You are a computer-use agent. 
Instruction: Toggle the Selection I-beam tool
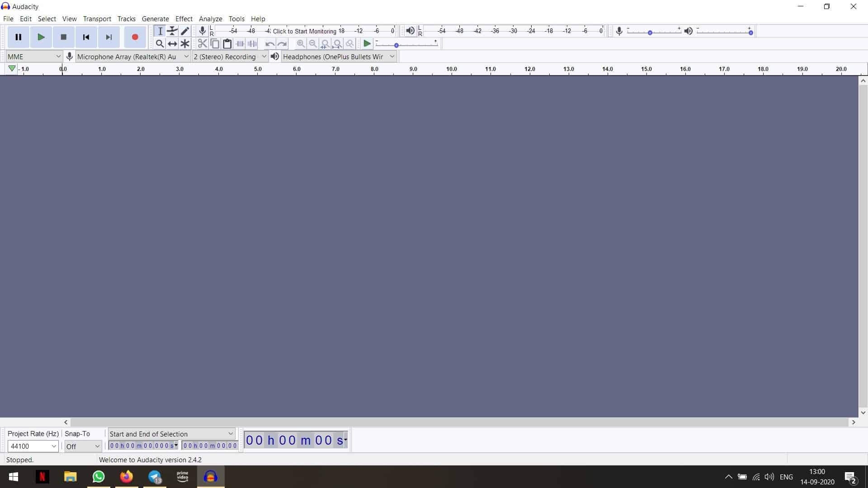(160, 31)
